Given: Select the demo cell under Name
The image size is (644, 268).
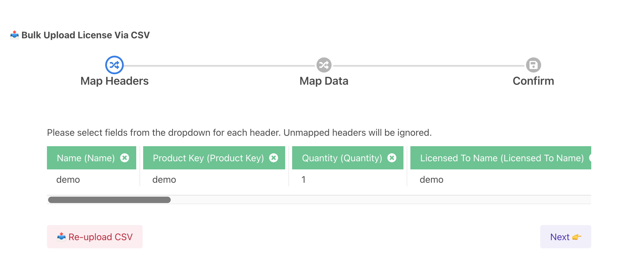Looking at the screenshot, I should (68, 180).
